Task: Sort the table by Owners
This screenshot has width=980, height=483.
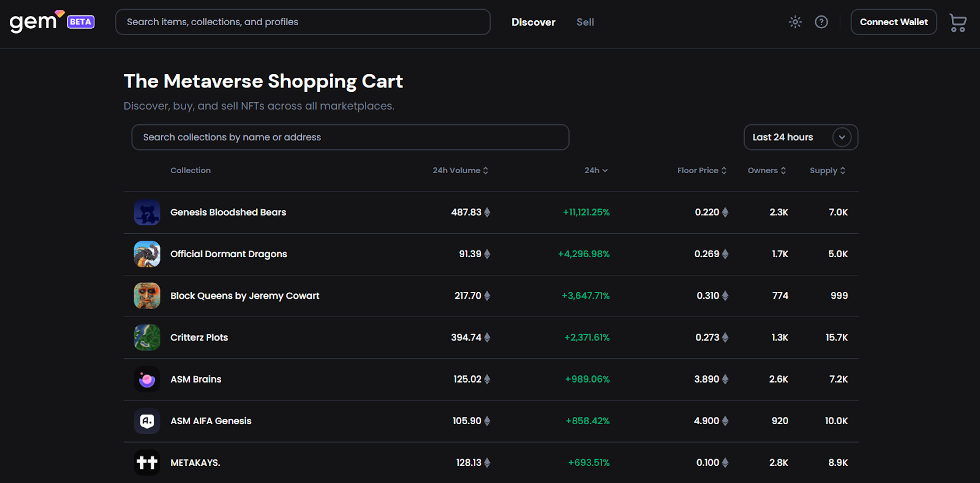Action: point(767,171)
